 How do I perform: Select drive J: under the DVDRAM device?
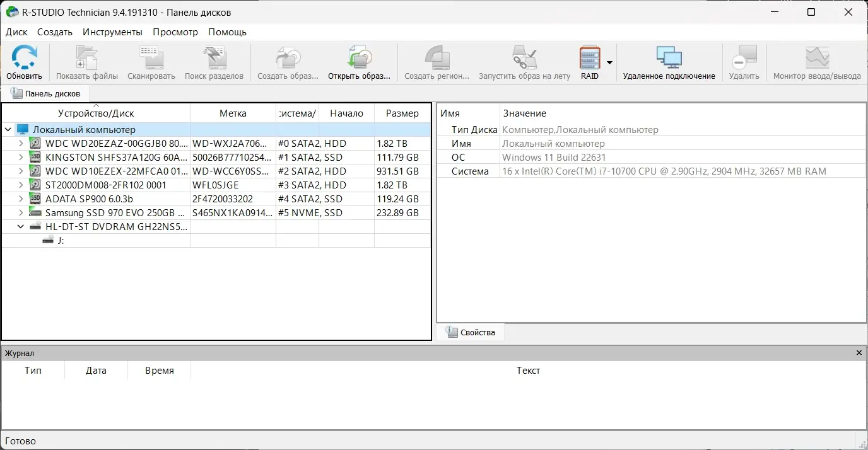[x=61, y=240]
